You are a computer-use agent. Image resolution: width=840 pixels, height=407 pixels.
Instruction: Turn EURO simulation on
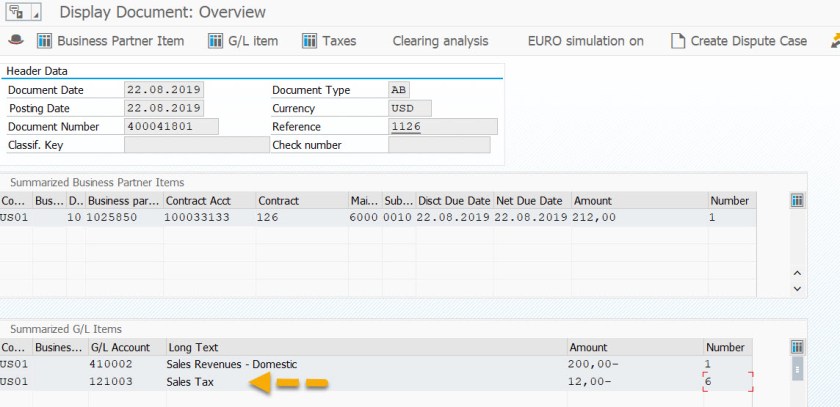[585, 41]
